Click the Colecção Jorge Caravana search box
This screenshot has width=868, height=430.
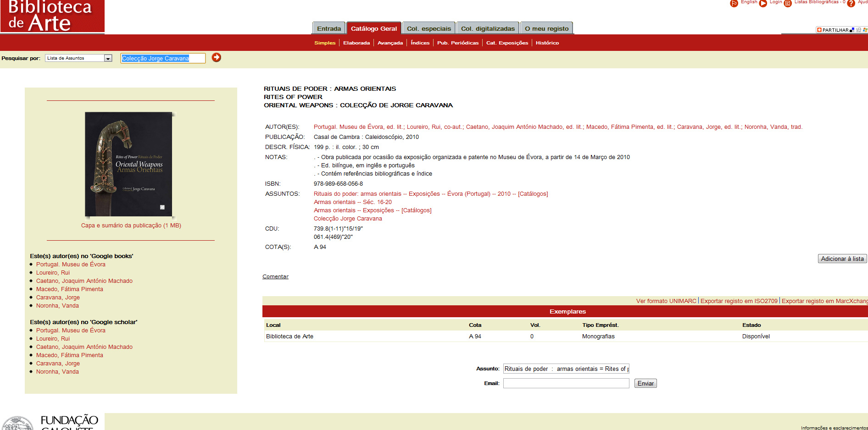pyautogui.click(x=162, y=58)
